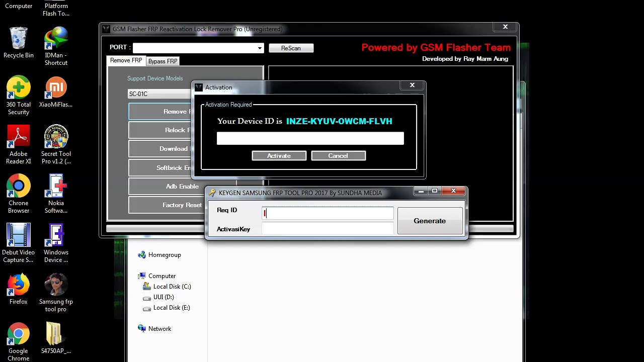Open Adobe Reader XI icon

point(19,145)
